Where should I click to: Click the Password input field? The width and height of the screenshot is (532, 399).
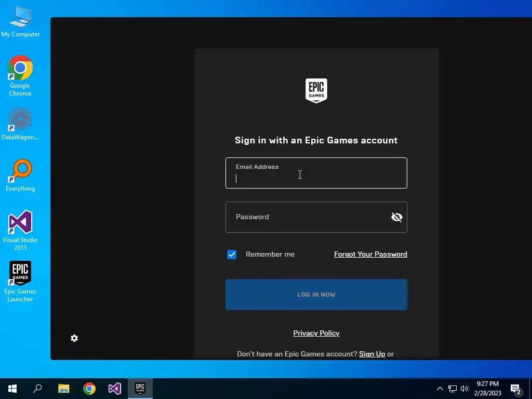pos(316,217)
